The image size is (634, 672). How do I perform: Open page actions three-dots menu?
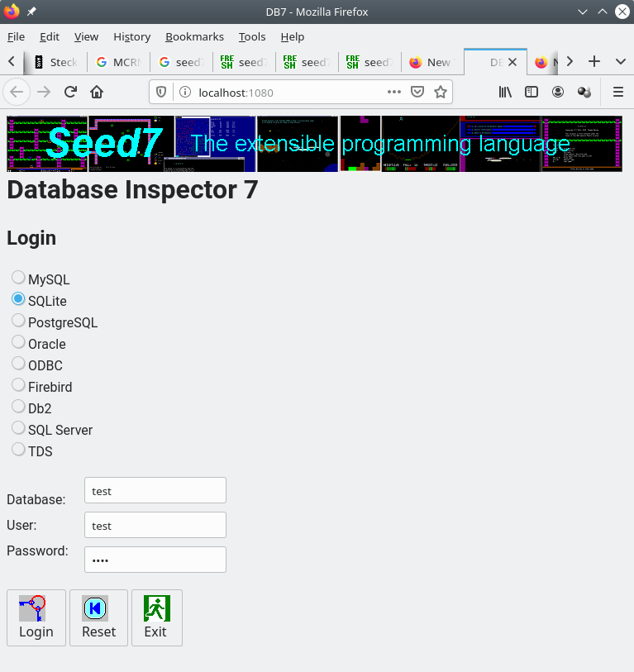pyautogui.click(x=394, y=92)
